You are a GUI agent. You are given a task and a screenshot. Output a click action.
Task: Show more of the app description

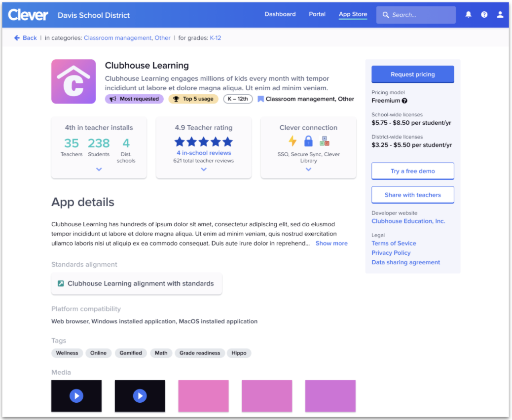tap(331, 243)
